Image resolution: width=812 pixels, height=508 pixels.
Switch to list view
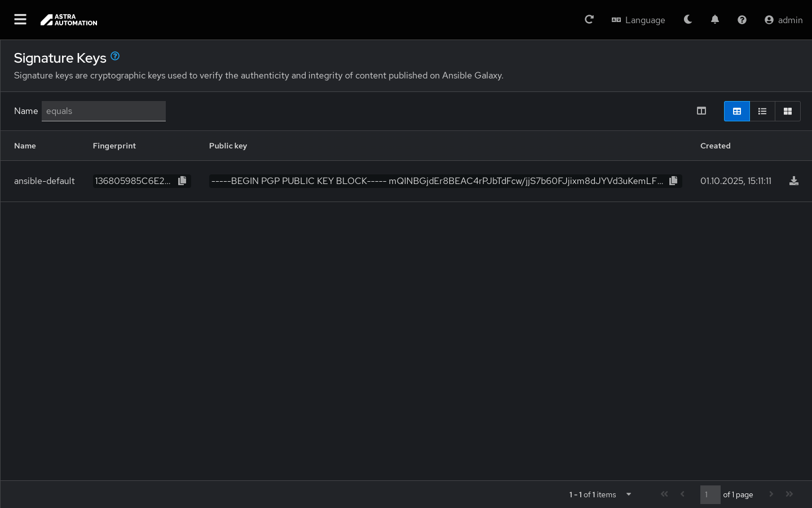(x=762, y=111)
